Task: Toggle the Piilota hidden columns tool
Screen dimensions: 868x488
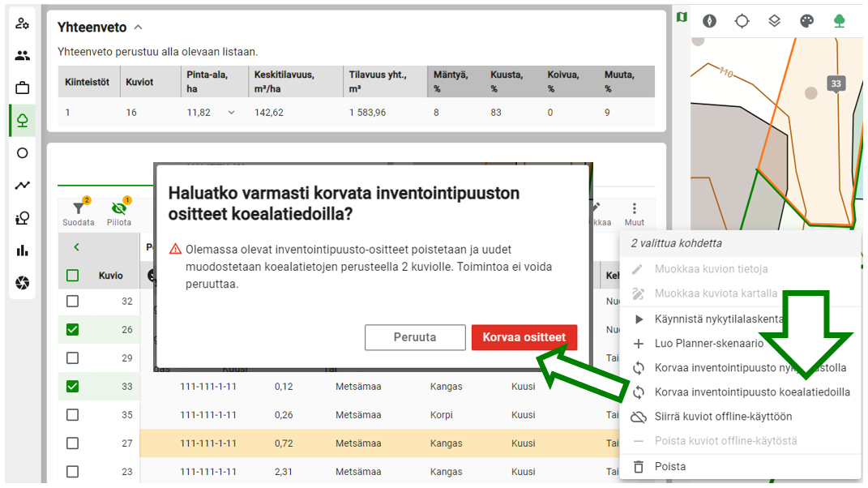Action: (119, 212)
